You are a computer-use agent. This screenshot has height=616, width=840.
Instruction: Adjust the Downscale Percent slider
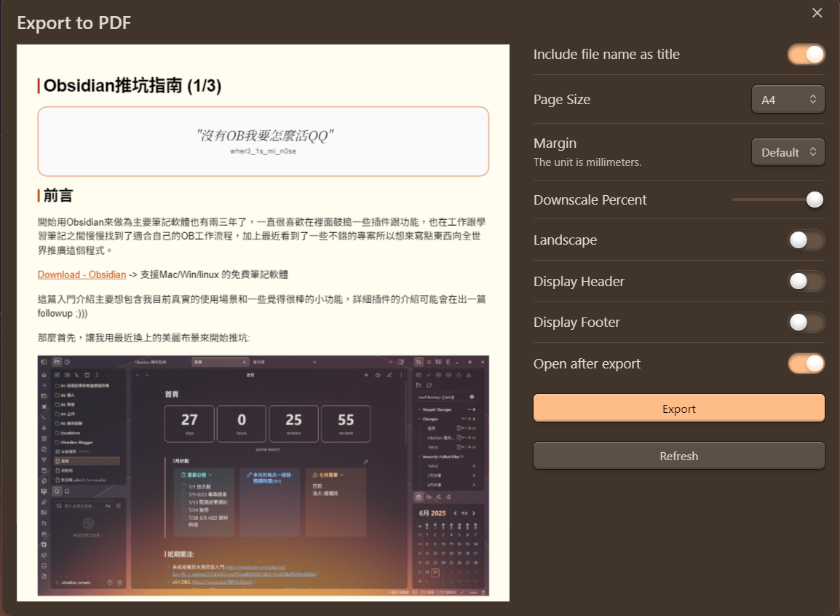tap(778, 200)
